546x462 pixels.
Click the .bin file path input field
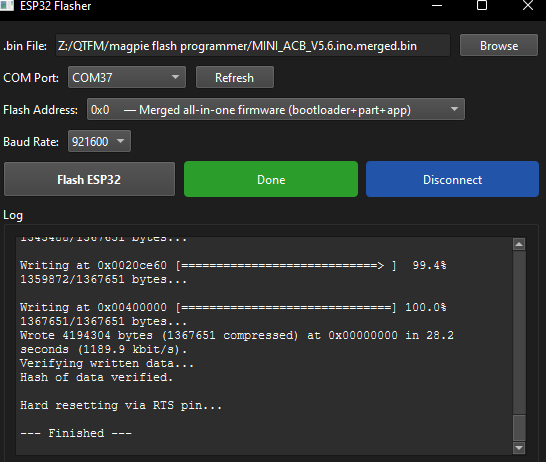252,45
